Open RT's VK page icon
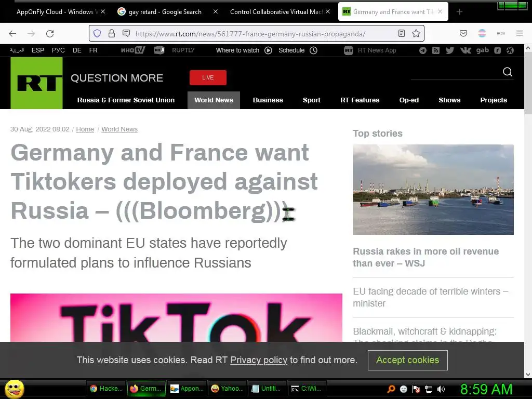 465,50
